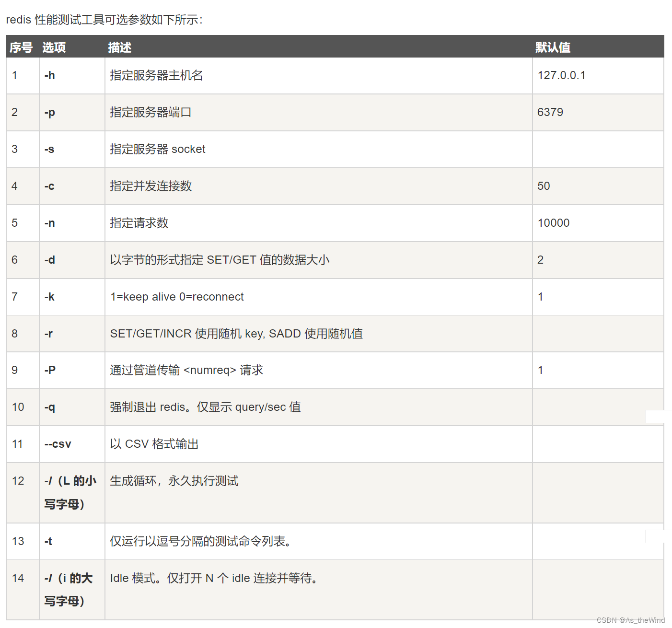Viewport: 672px width, 628px height.
Task: Click the text 1=keep alive 0=reconnect
Action: [x=177, y=297]
